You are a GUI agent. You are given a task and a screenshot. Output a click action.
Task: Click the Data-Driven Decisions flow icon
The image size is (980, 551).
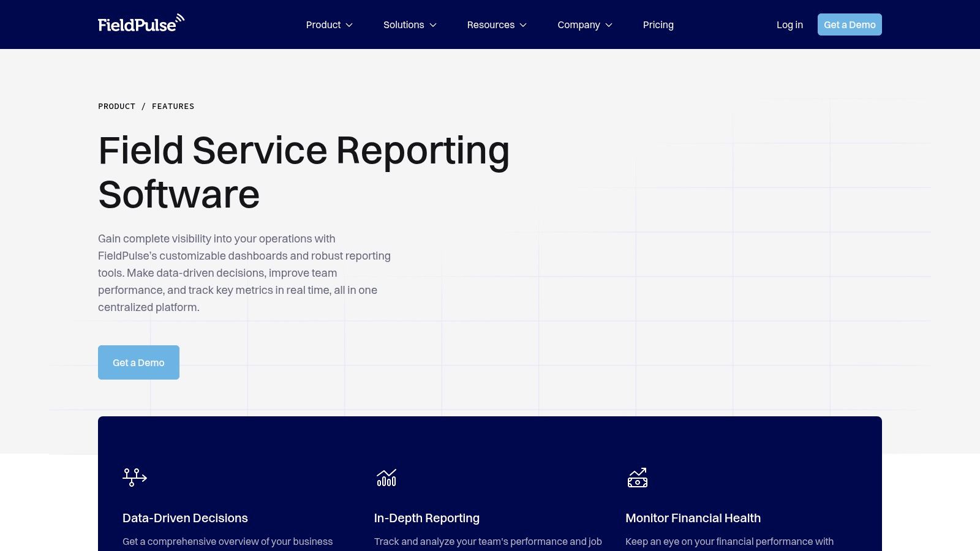(x=135, y=478)
